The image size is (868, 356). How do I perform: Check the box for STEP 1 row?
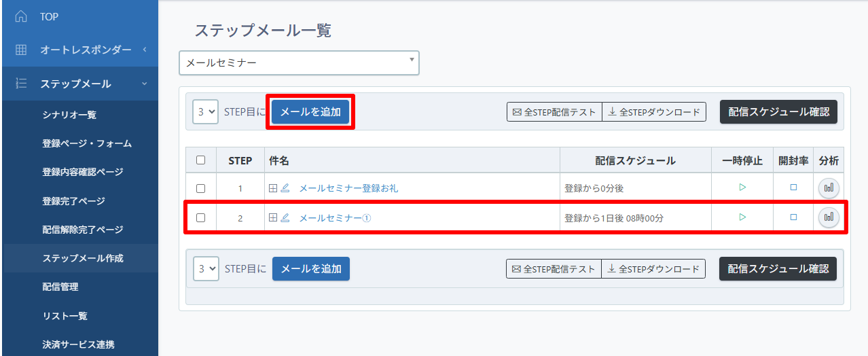(x=200, y=188)
